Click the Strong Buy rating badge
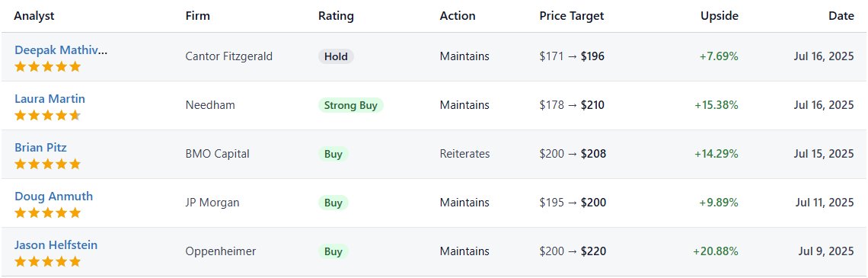Viewport: 868px width, 278px height. click(351, 105)
